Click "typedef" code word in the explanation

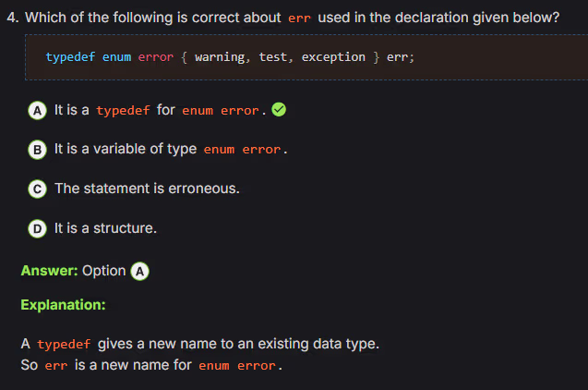point(64,345)
